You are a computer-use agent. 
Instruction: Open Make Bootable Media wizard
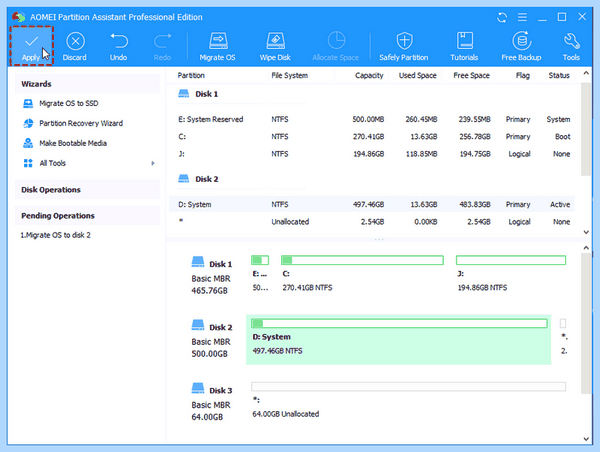pyautogui.click(x=65, y=143)
